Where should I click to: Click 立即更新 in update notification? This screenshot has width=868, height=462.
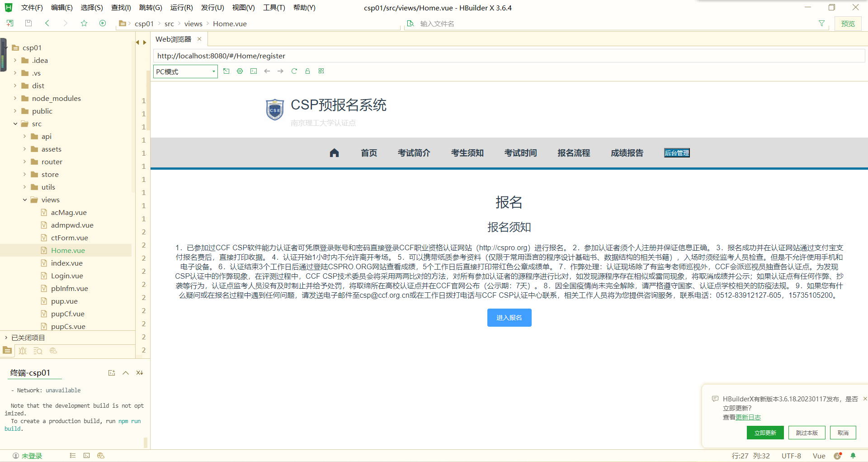point(765,433)
